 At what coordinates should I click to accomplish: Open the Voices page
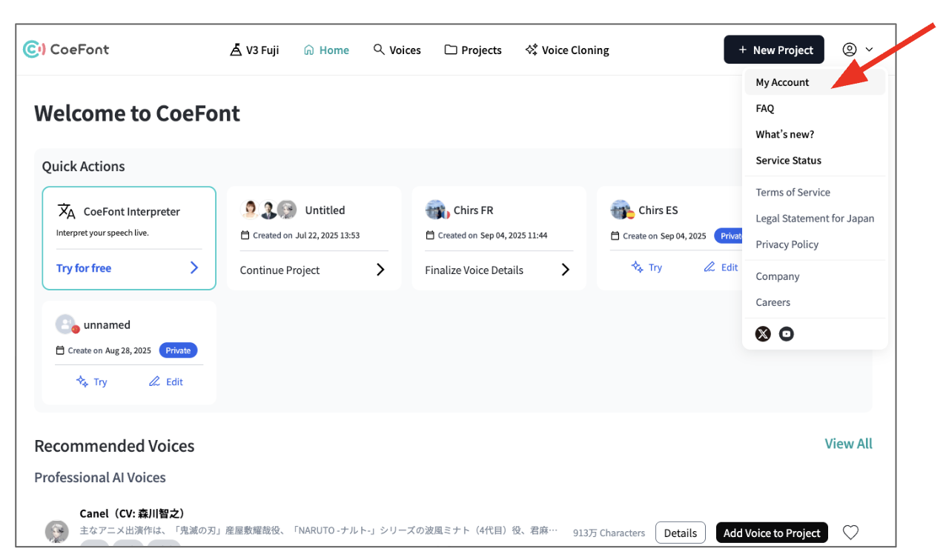click(x=397, y=50)
